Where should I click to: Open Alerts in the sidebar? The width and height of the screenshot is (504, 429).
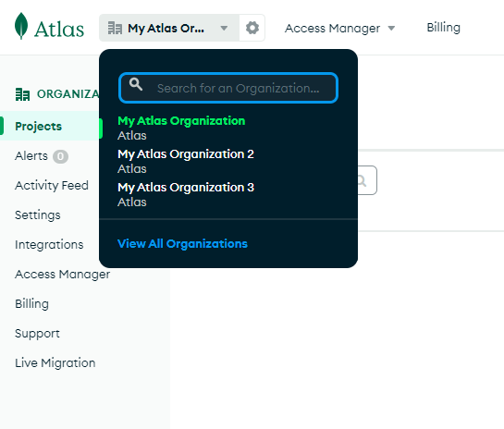[x=31, y=156]
